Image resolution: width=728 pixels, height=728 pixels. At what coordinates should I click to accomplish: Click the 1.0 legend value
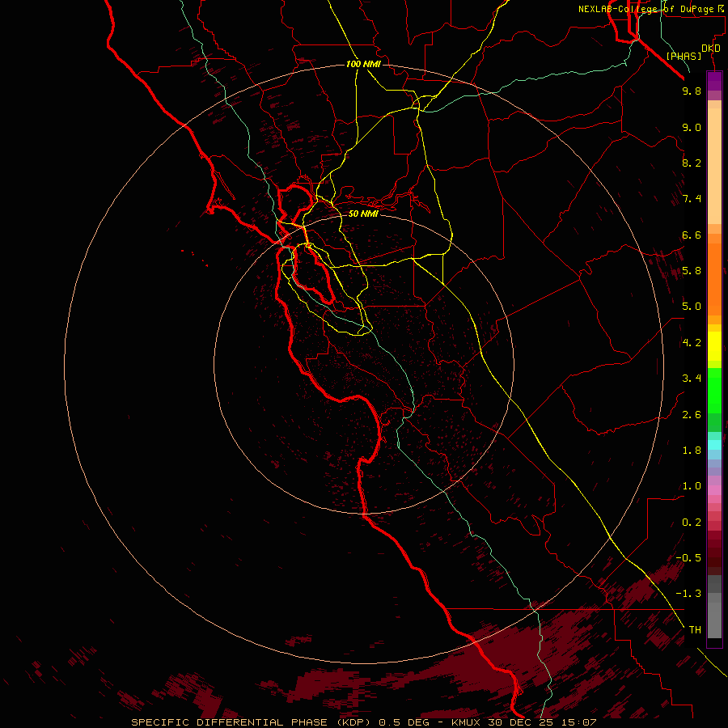pos(692,486)
